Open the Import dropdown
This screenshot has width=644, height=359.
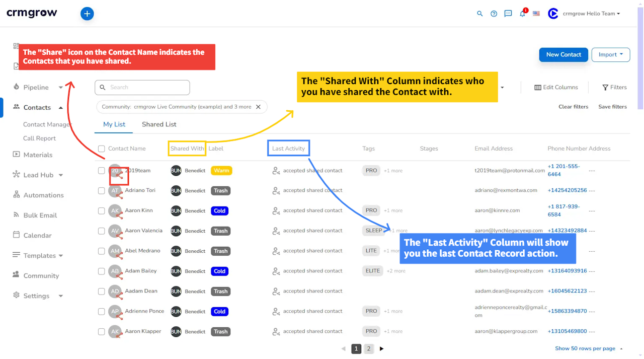tap(611, 54)
